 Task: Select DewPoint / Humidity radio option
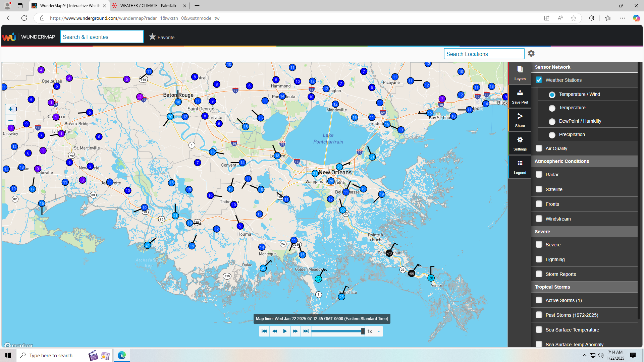[552, 121]
